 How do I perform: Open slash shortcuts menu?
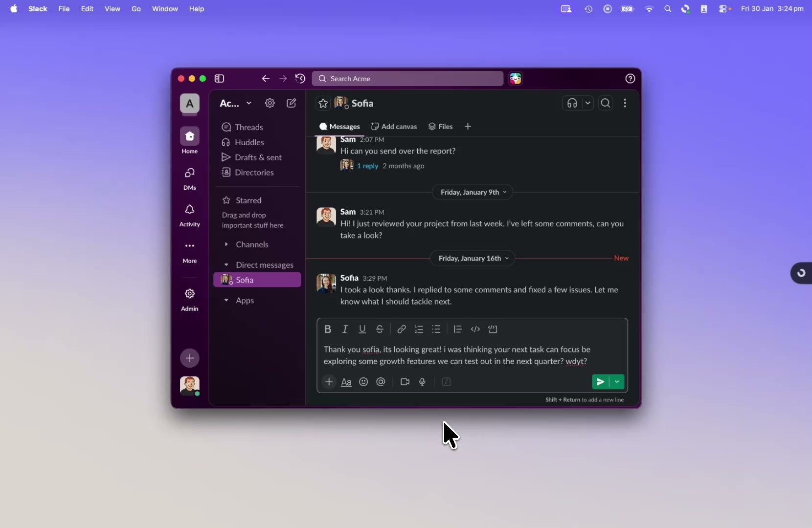coord(446,382)
